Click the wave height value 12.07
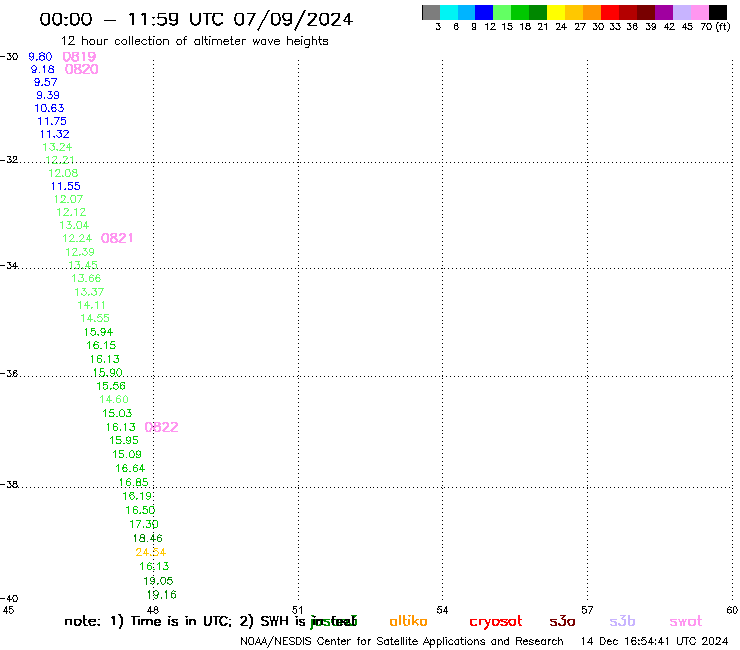 pyautogui.click(x=68, y=199)
